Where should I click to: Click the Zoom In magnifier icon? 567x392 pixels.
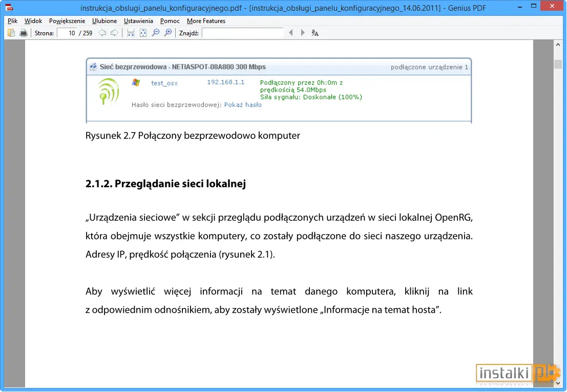pyautogui.click(x=168, y=33)
